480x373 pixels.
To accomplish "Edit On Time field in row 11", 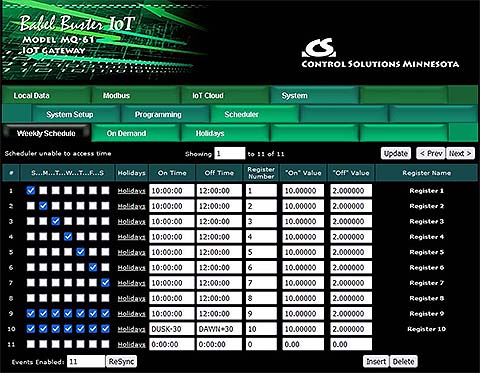I will click(x=172, y=344).
